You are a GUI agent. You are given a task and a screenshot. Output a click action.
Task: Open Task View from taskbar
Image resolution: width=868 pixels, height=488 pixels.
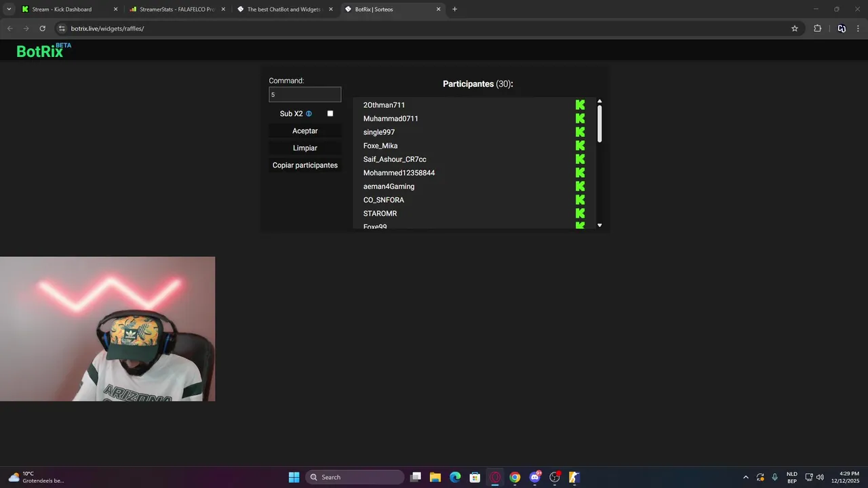point(416,477)
